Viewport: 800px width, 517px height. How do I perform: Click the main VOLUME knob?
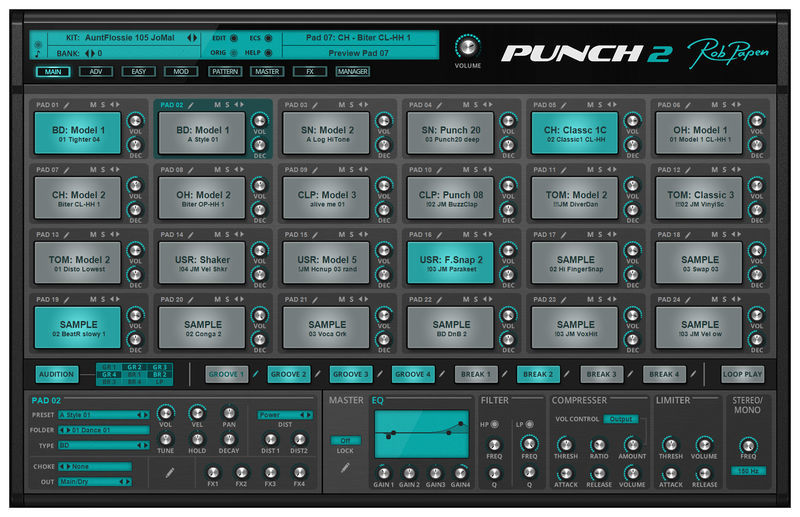[x=467, y=47]
